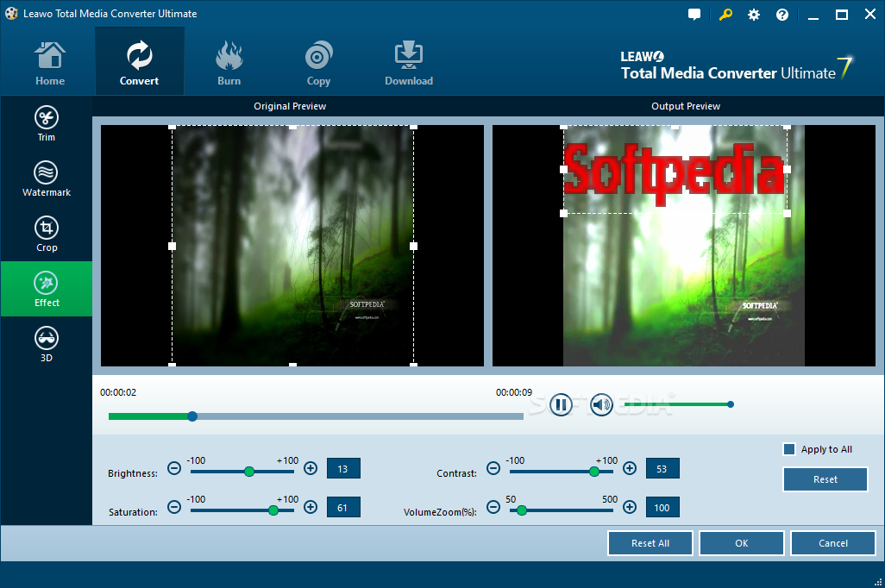Image resolution: width=885 pixels, height=588 pixels.
Task: Click the Saturation slider handle
Action: pyautogui.click(x=273, y=510)
